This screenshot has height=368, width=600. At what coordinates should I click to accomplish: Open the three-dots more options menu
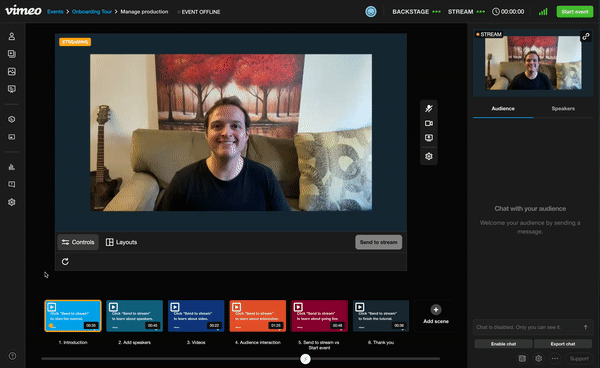pyautogui.click(x=555, y=358)
